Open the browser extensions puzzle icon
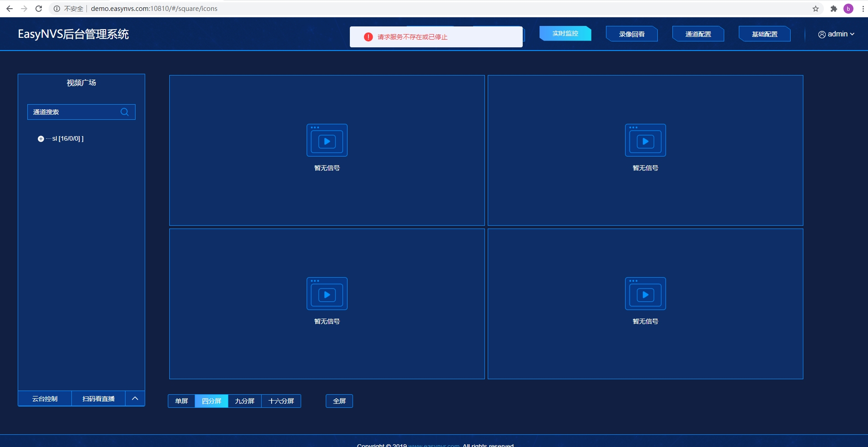 coord(833,9)
